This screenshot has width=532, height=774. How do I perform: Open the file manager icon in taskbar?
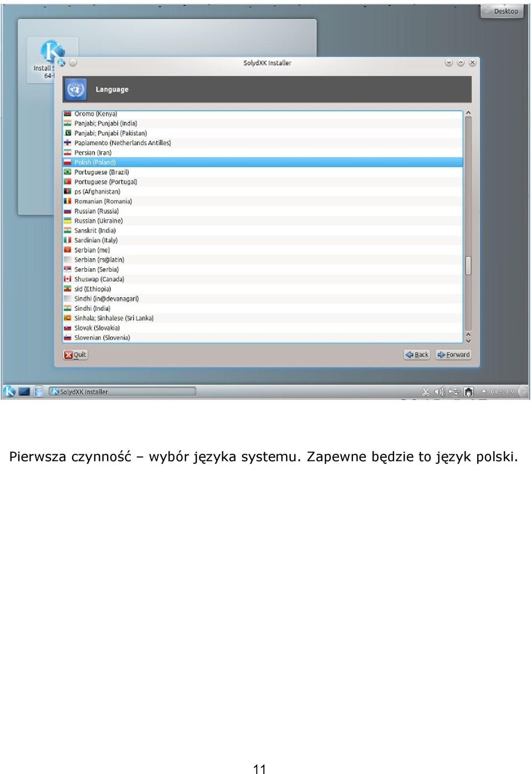pos(39,392)
